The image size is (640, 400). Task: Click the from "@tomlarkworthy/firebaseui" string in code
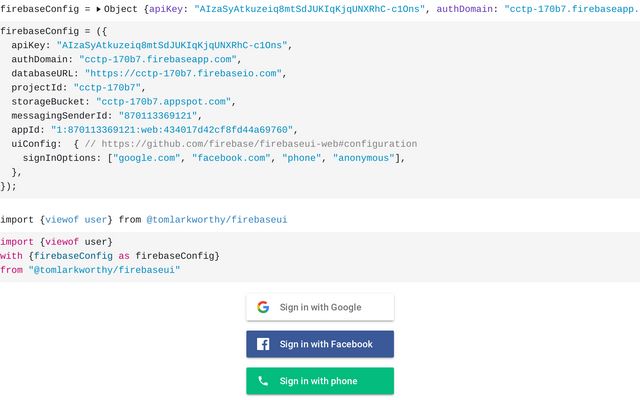(x=104, y=270)
